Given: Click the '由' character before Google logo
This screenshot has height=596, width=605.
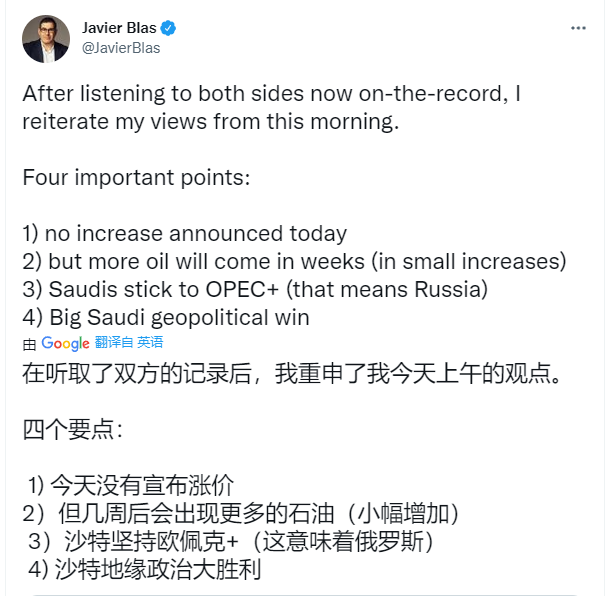Looking at the screenshot, I should (x=30, y=343).
